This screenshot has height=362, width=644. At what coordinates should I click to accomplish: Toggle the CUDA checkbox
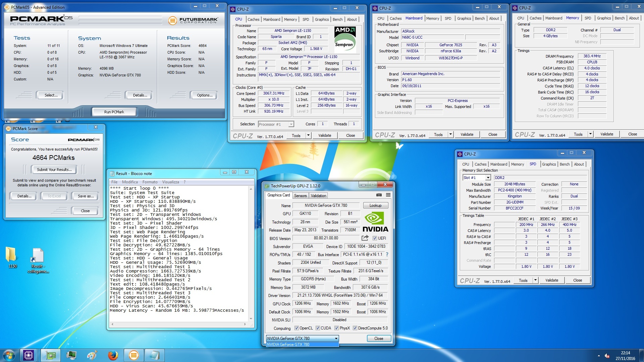pyautogui.click(x=318, y=328)
